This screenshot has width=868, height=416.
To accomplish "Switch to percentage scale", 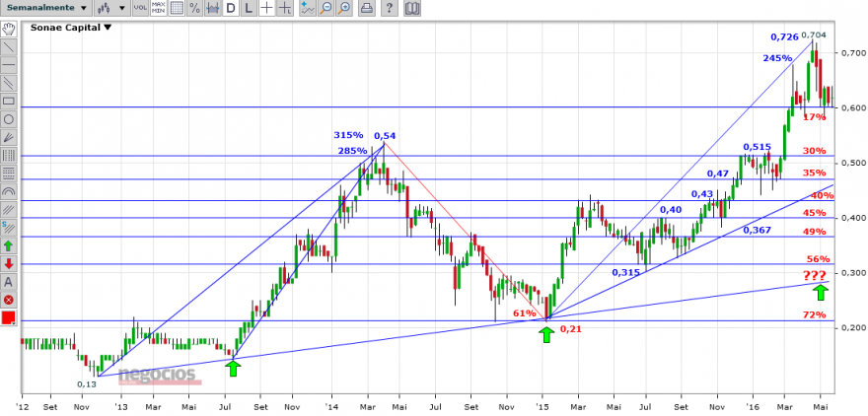I will (x=194, y=8).
